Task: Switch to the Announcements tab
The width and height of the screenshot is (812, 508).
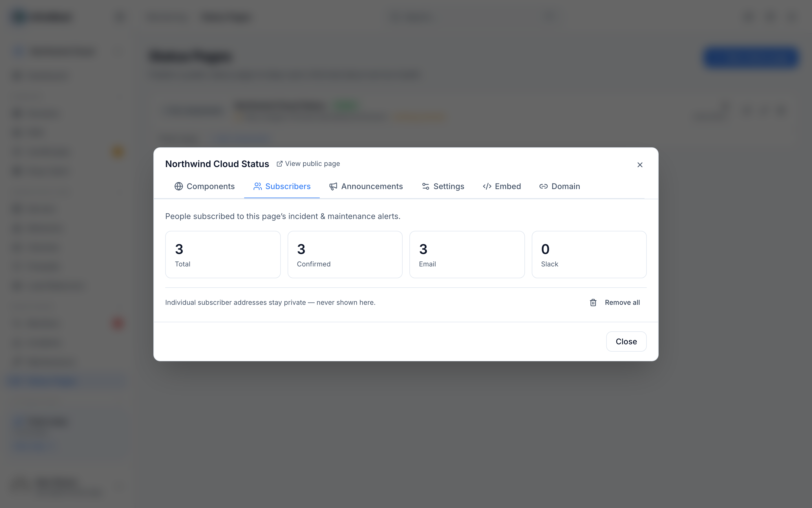Action: click(x=366, y=187)
